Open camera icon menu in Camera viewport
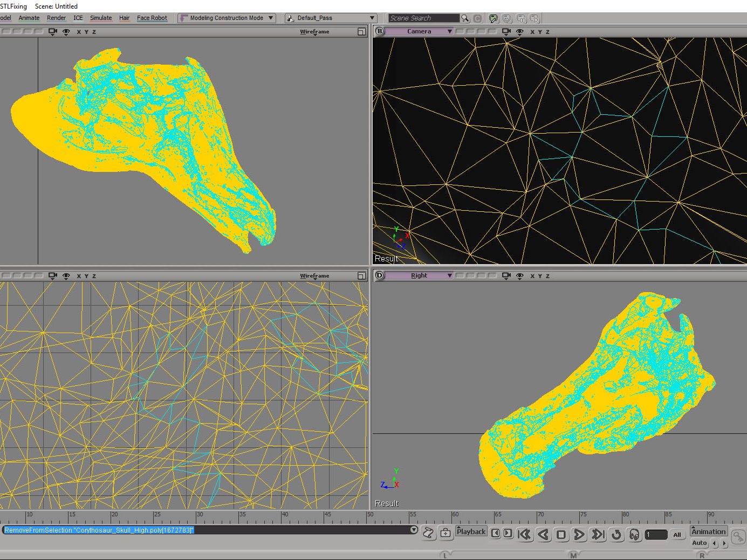 [506, 32]
